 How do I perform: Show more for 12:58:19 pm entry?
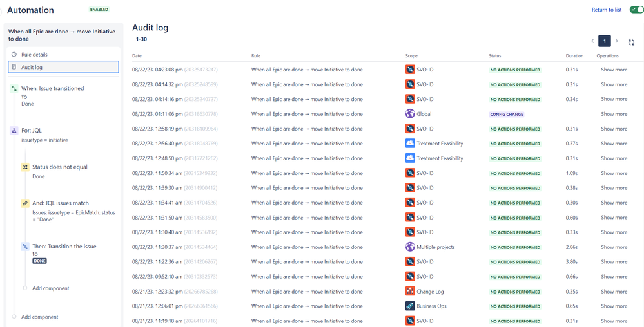click(x=614, y=129)
